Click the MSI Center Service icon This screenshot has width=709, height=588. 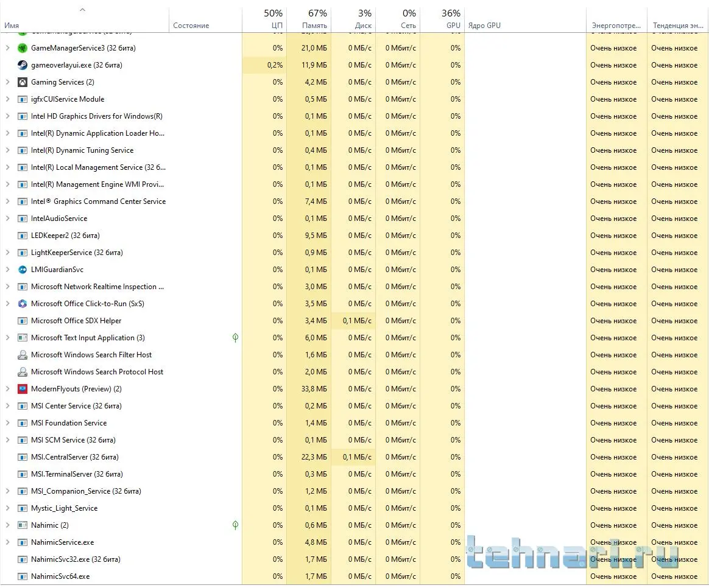click(22, 406)
